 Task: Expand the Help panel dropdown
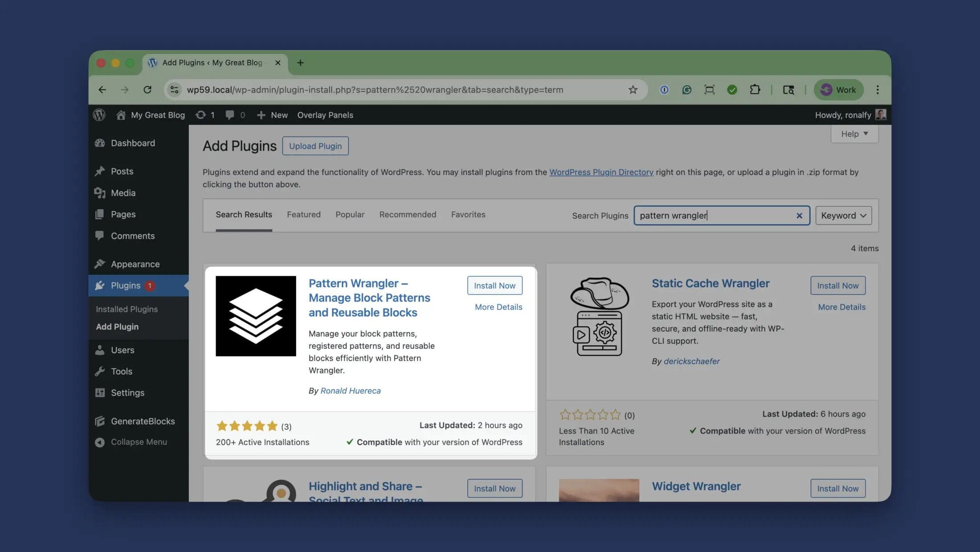point(854,134)
